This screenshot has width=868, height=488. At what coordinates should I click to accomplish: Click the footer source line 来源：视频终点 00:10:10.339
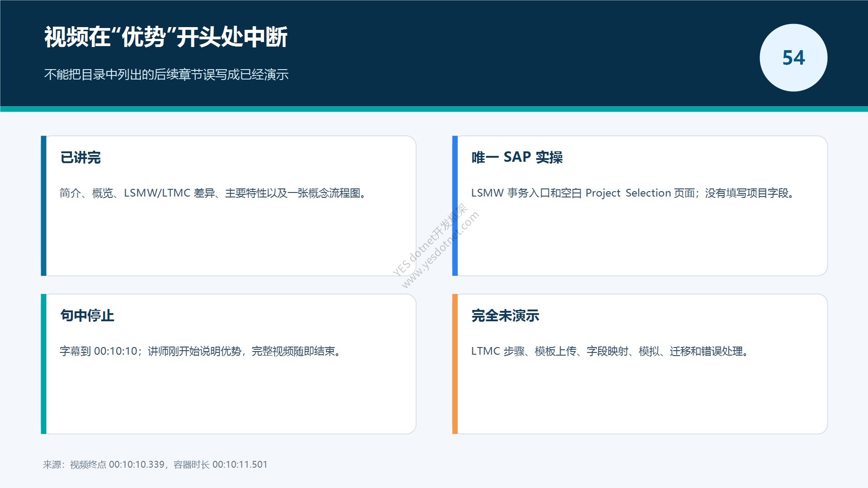pyautogui.click(x=155, y=465)
